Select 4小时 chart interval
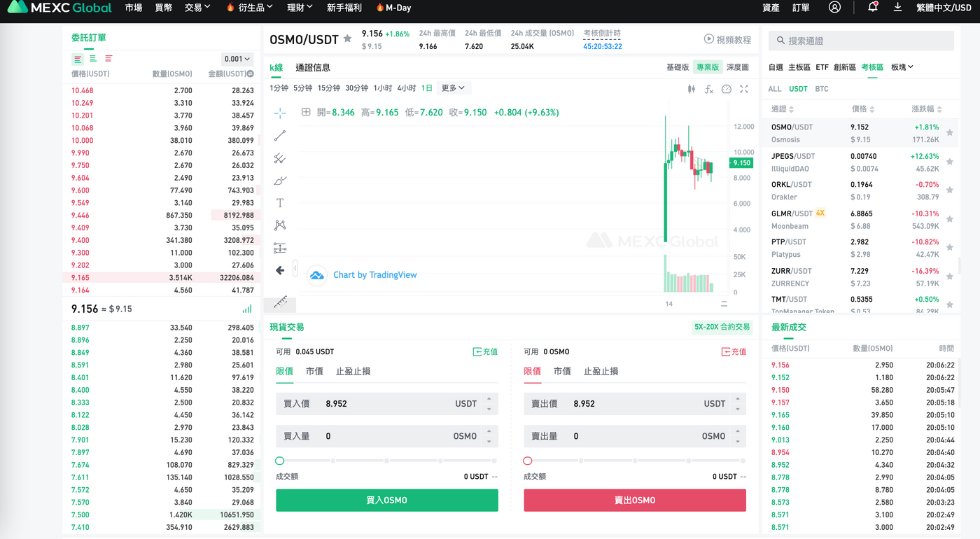The height and width of the screenshot is (539, 980). click(x=406, y=88)
